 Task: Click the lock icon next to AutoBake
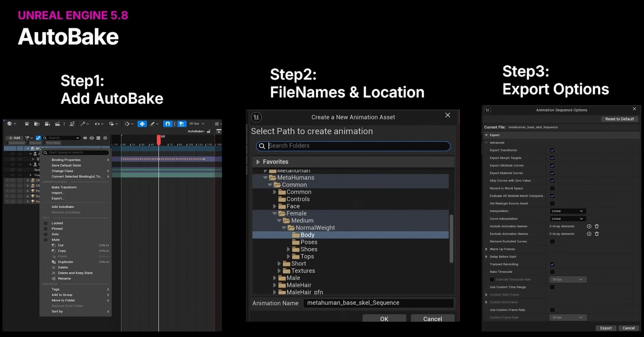pos(209,131)
